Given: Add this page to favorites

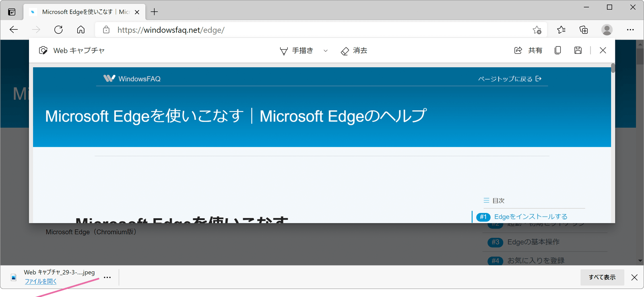Looking at the screenshot, I should click(x=537, y=30).
